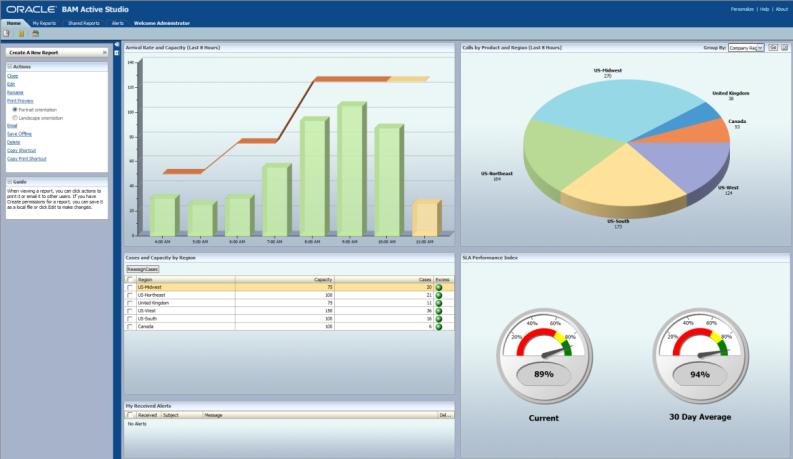
Task: Sort by the Region column header
Action: tap(186, 280)
